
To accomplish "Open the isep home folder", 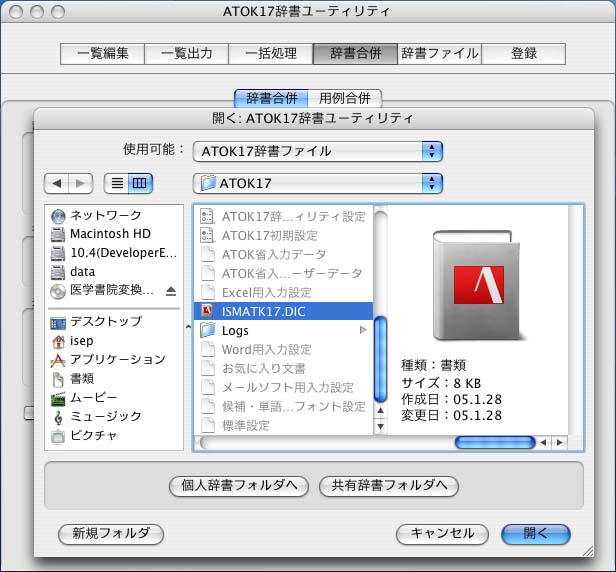I will (114, 341).
